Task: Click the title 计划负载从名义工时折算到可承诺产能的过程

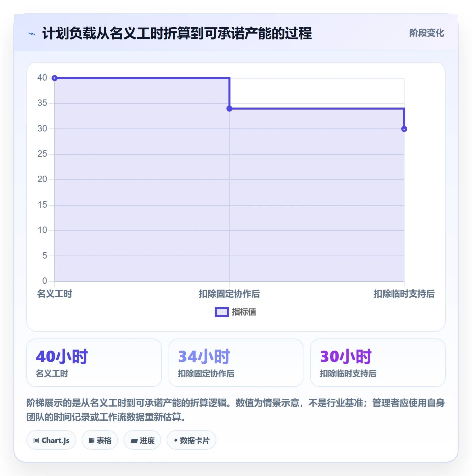Action: pyautogui.click(x=177, y=34)
